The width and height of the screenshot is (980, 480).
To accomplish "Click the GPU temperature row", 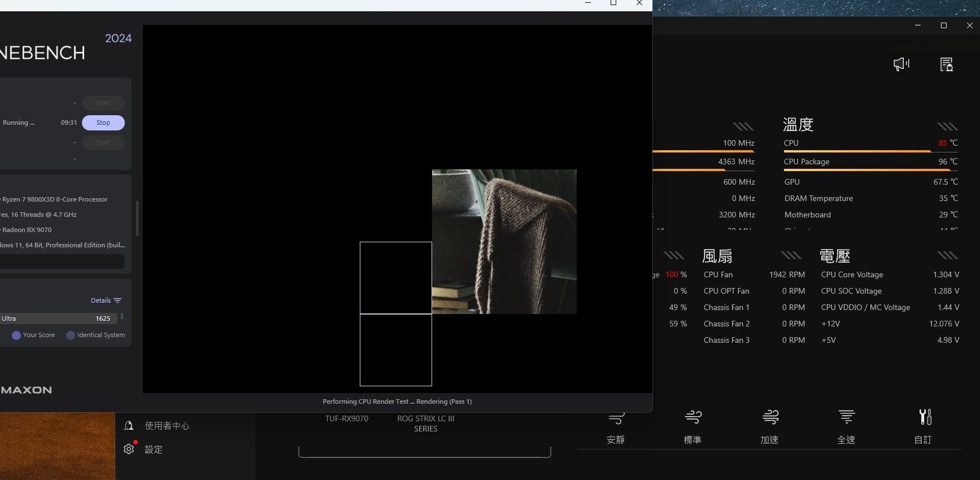I will (x=871, y=182).
